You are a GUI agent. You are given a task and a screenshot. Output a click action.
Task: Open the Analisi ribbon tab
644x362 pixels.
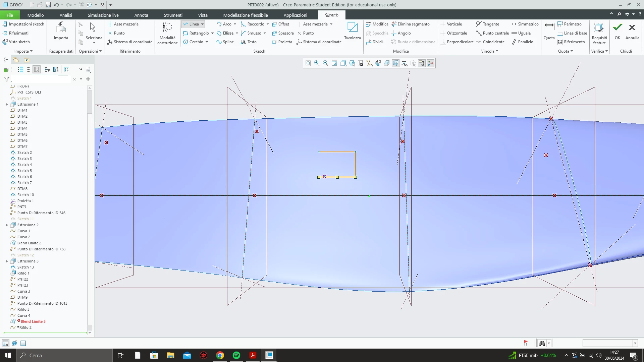tap(66, 15)
